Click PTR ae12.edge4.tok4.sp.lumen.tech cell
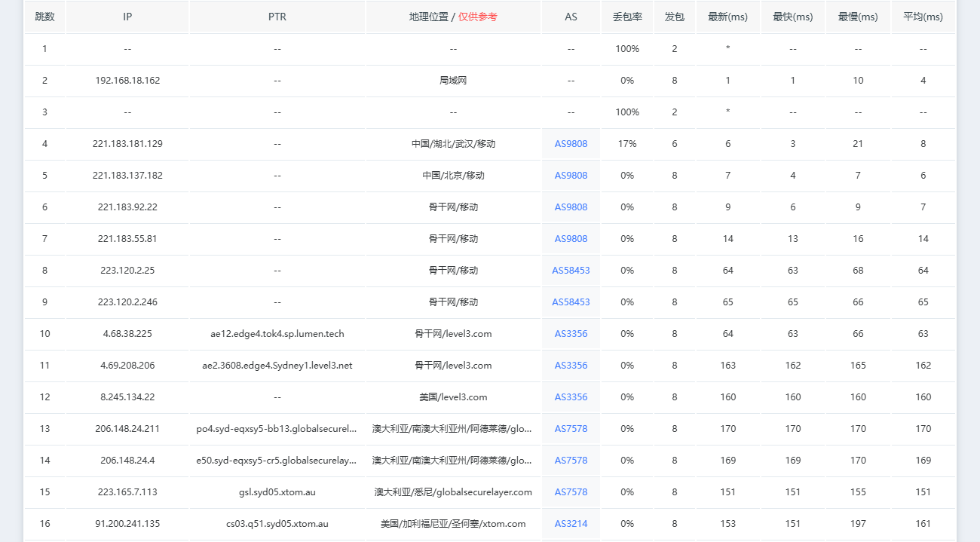Screen dimensions: 980x542 point(277,334)
